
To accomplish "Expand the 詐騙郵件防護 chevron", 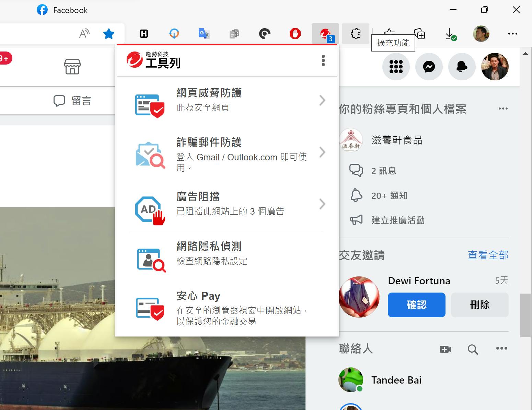I will click(x=322, y=152).
